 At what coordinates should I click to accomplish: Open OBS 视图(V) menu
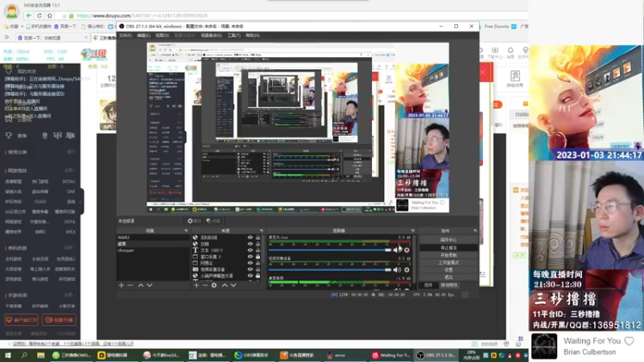(x=163, y=35)
